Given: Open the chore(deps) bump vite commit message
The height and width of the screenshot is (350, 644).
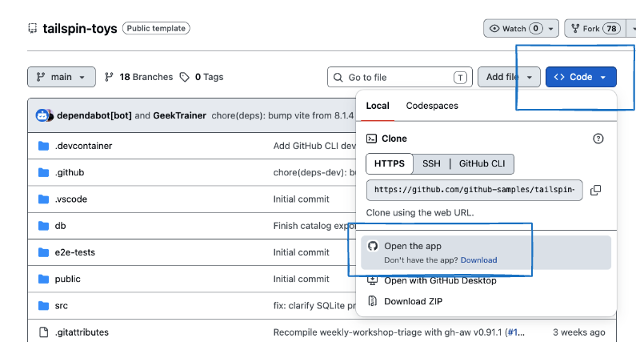Looking at the screenshot, I should pos(282,115).
